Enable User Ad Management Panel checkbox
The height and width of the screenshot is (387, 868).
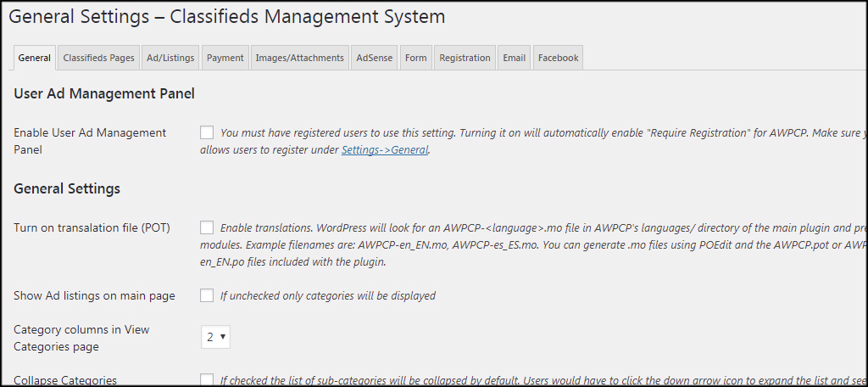coord(207,132)
